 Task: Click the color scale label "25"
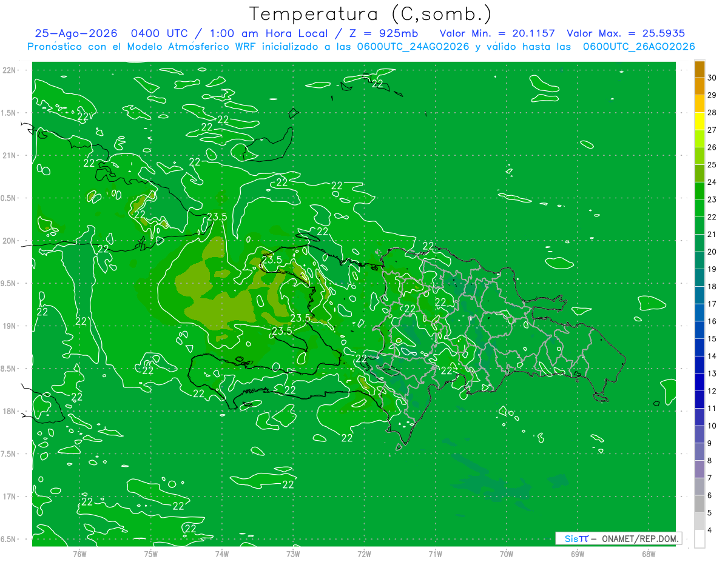tap(712, 165)
